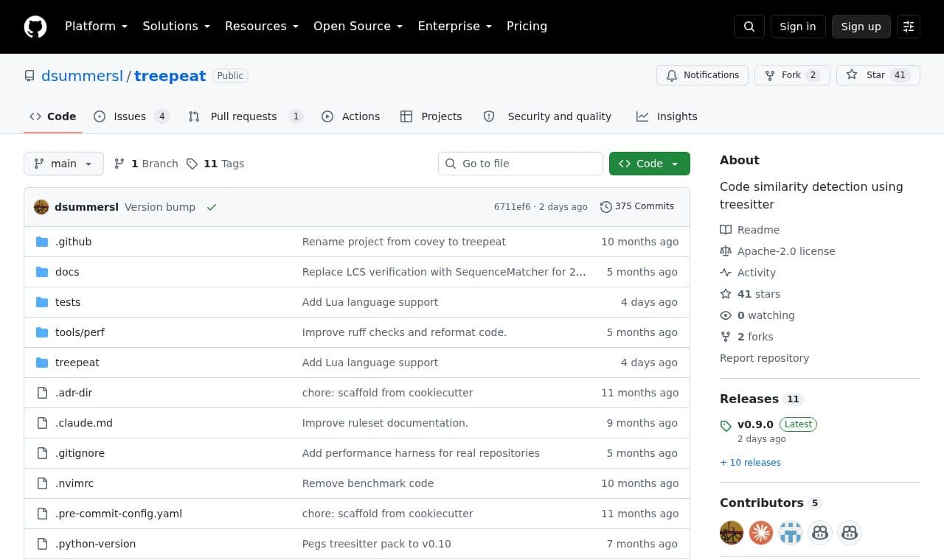Viewport: 944px width, 560px height.
Task: Expand the Resources menu
Action: [262, 27]
